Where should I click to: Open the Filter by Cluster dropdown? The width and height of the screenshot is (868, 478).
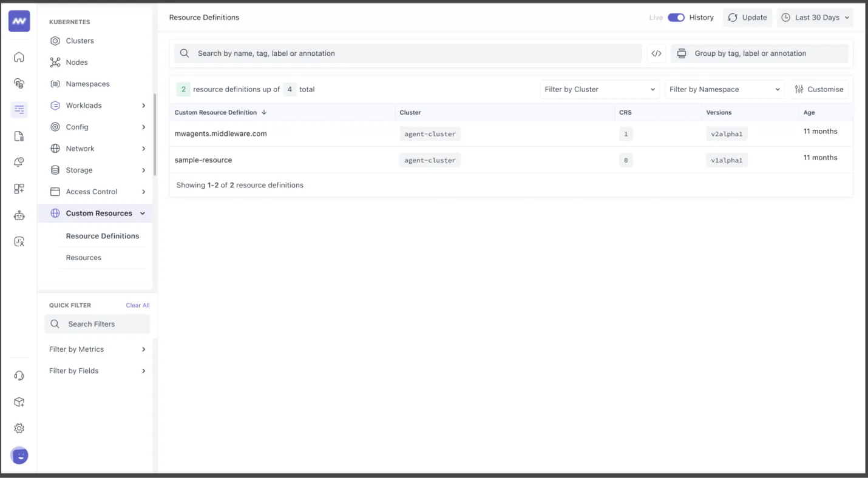click(x=600, y=89)
